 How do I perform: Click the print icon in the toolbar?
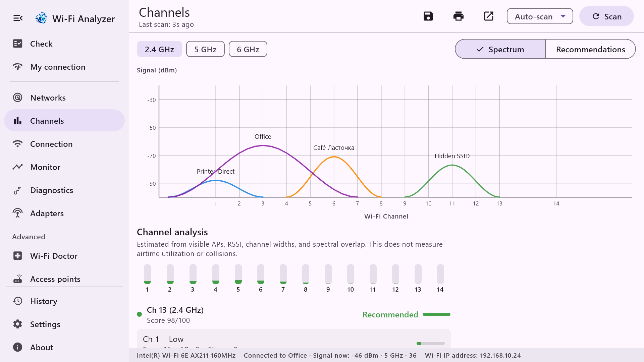tap(458, 16)
